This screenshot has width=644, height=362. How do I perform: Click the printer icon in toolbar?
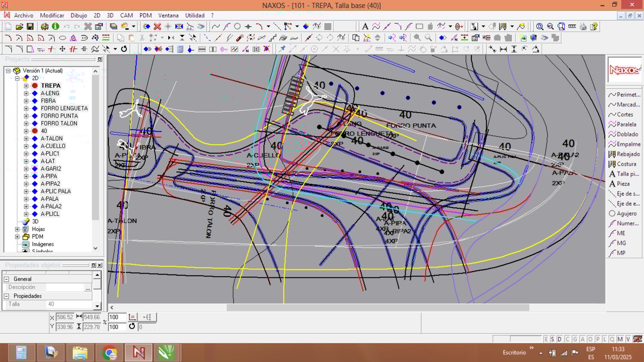(583, 27)
